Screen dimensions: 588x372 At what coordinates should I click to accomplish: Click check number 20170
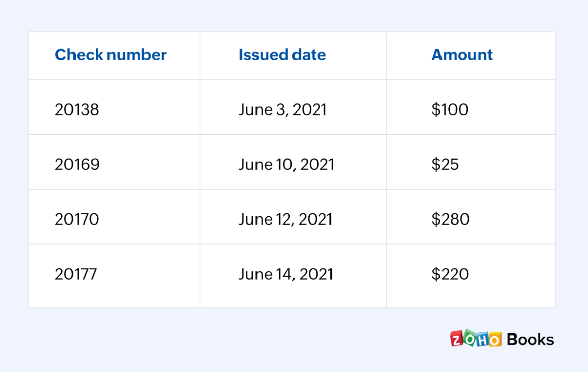pos(77,219)
